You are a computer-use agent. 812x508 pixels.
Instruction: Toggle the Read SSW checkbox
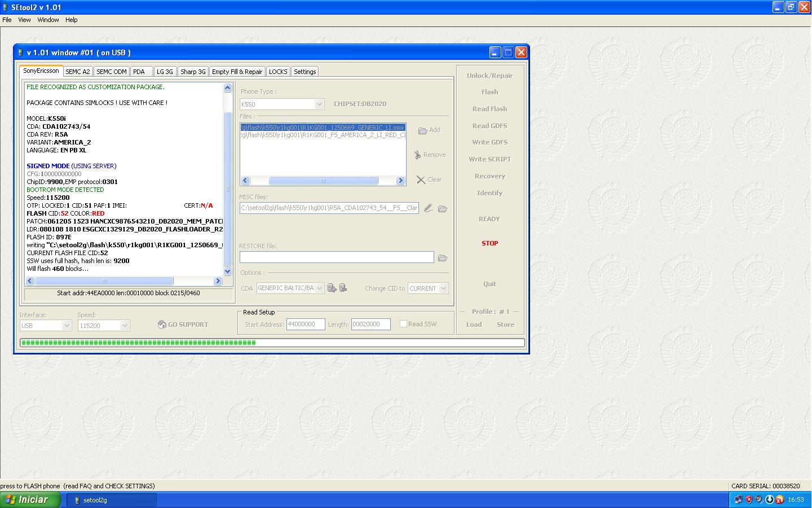(x=403, y=324)
